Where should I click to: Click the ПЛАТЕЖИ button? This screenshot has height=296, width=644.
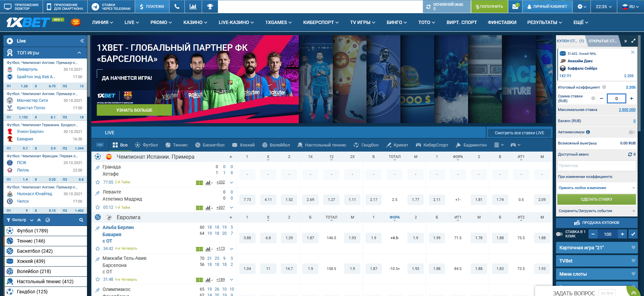coord(152,6)
